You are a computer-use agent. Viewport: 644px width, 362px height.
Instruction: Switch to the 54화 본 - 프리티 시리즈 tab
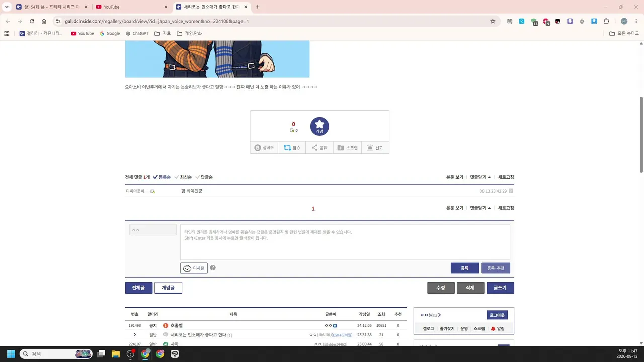52,7
